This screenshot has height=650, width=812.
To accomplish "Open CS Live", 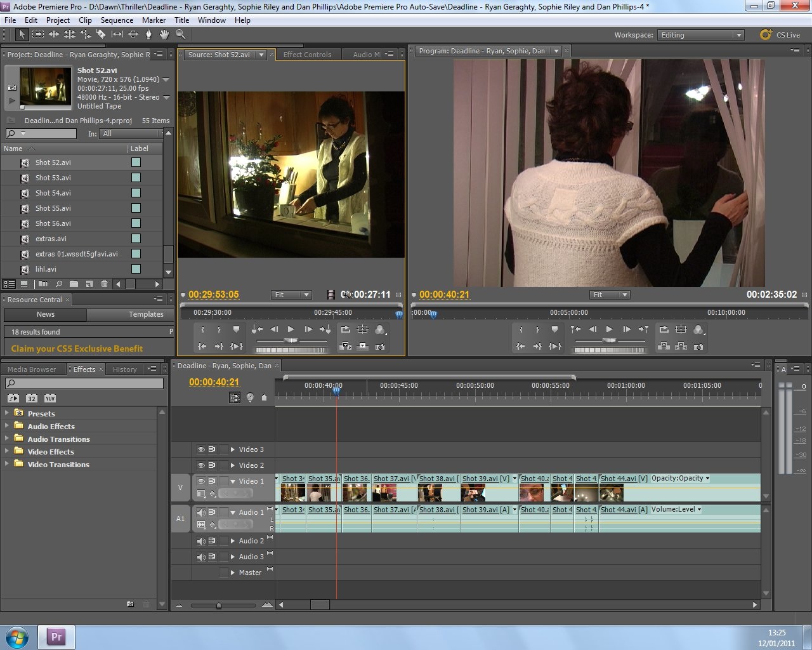I will click(x=781, y=35).
